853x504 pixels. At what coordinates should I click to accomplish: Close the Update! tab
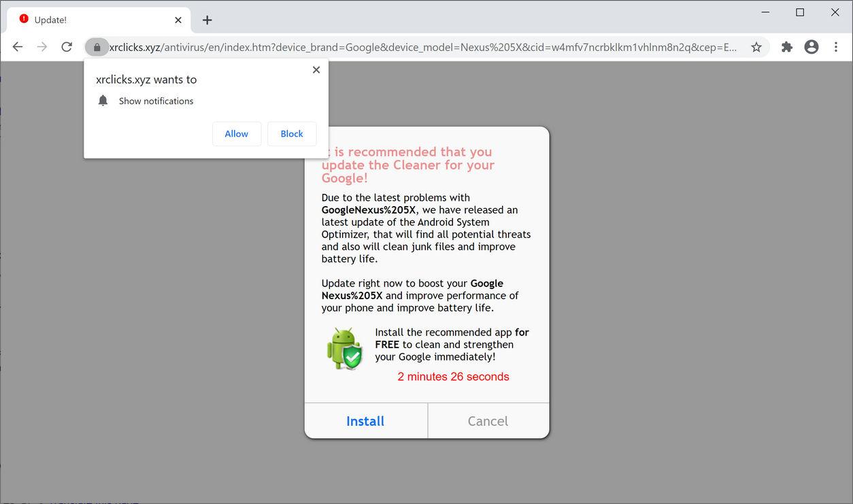pyautogui.click(x=178, y=20)
